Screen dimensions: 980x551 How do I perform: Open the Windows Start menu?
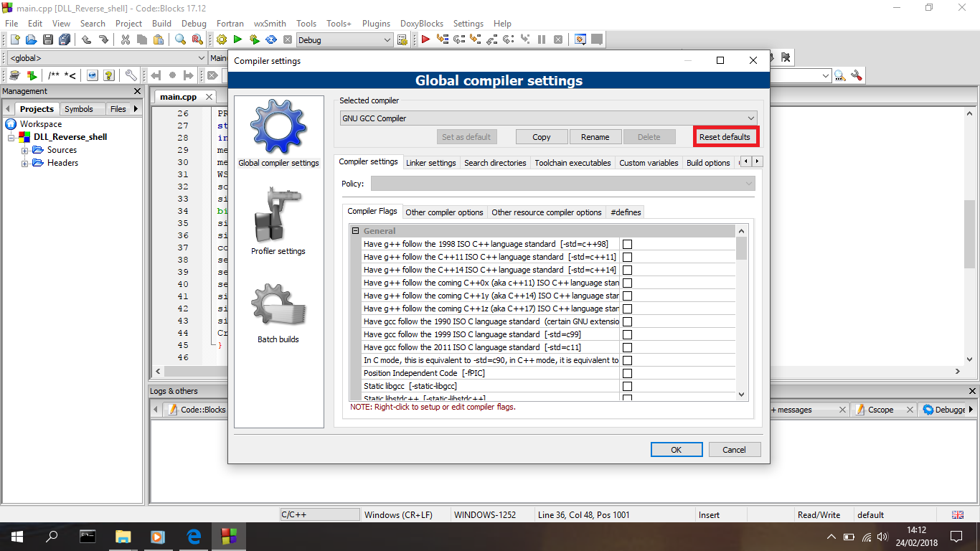(17, 536)
